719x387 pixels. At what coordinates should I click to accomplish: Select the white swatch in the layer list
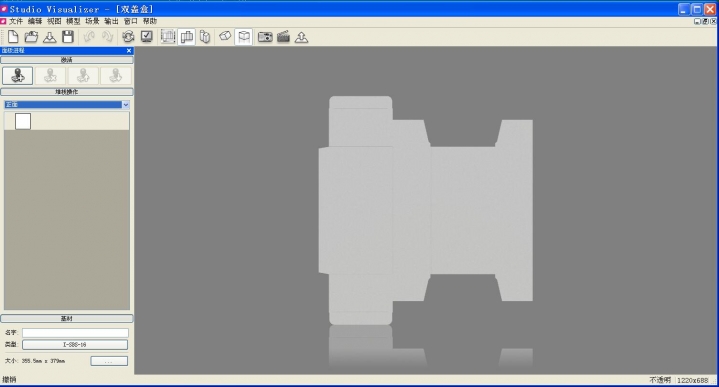(x=23, y=122)
